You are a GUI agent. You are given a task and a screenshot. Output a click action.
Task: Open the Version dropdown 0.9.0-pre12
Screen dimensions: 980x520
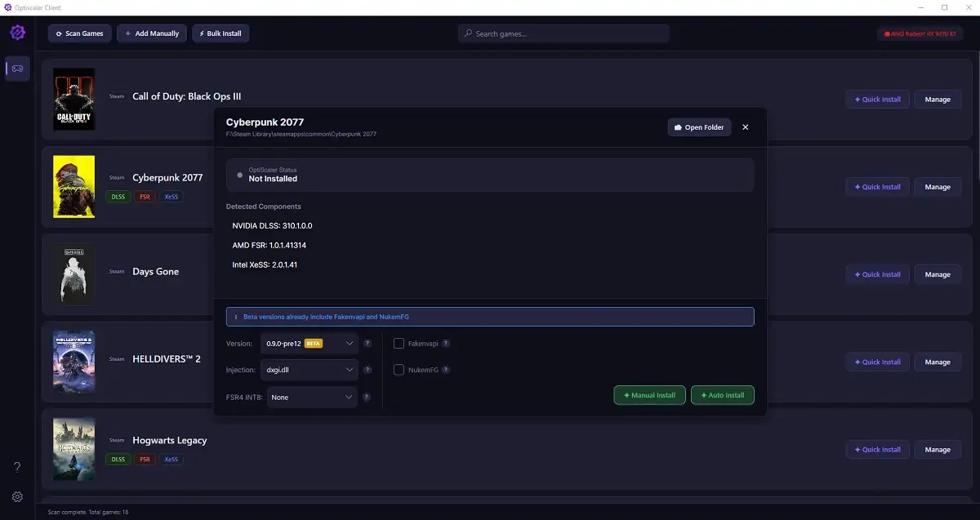pos(310,344)
